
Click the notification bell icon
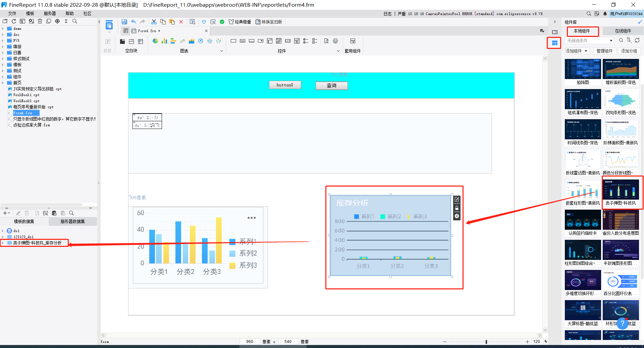click(x=605, y=14)
